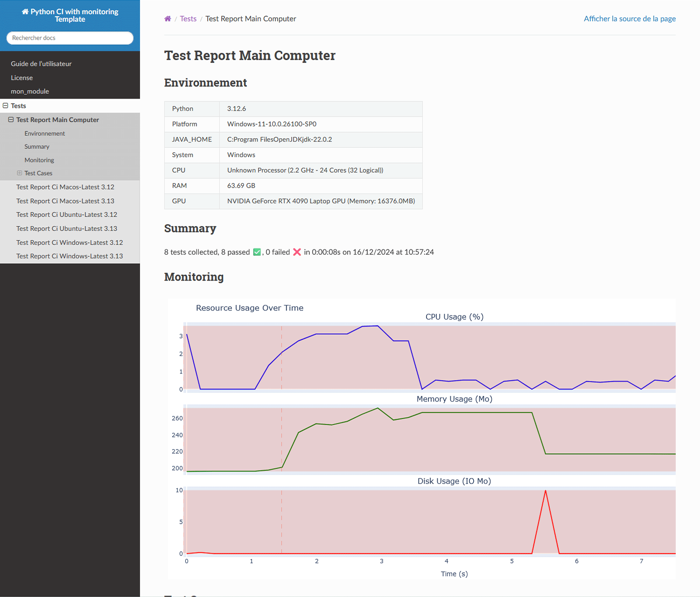The width and height of the screenshot is (700, 597).
Task: Click the home icon beside project title
Action: [x=25, y=12]
